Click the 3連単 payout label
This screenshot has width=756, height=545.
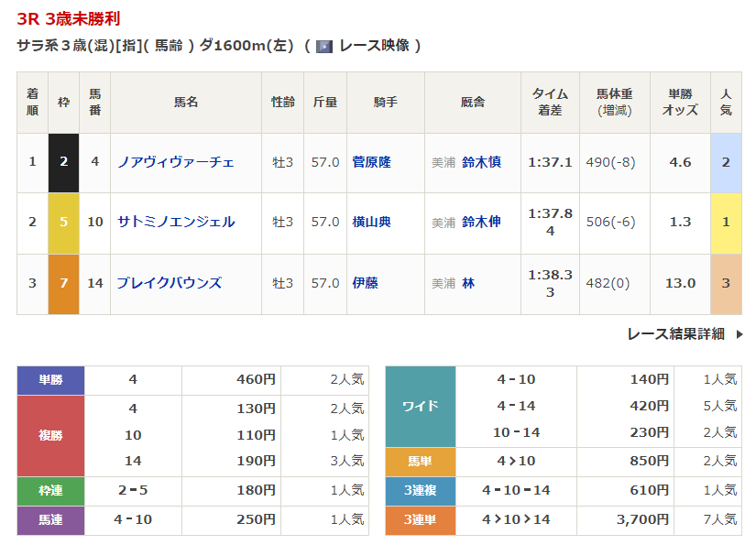point(420,519)
